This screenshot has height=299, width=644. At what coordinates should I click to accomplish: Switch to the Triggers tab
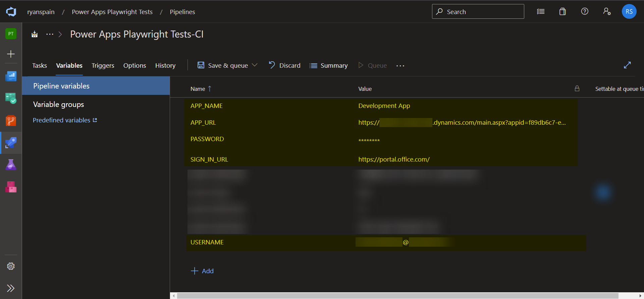click(103, 66)
